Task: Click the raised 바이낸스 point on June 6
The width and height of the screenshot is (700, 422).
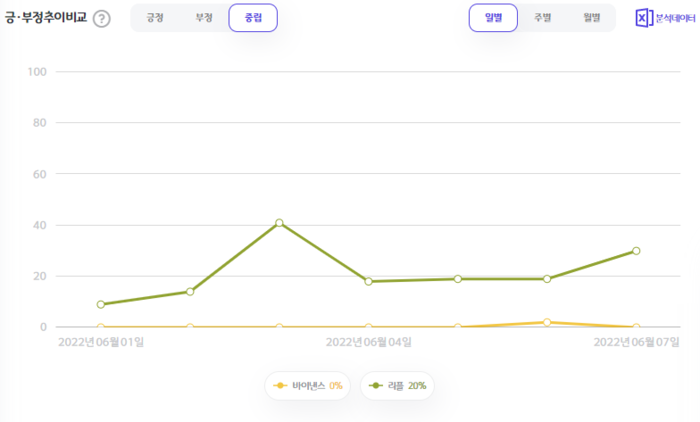Action: 547,322
